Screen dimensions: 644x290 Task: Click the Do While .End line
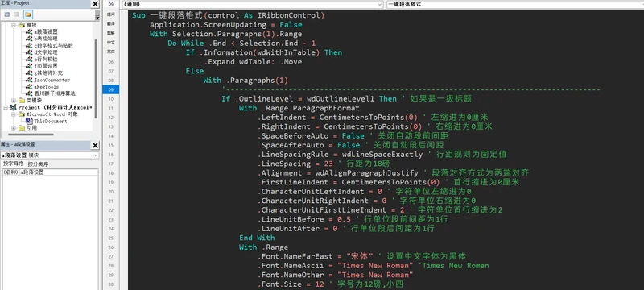pyautogui.click(x=242, y=43)
